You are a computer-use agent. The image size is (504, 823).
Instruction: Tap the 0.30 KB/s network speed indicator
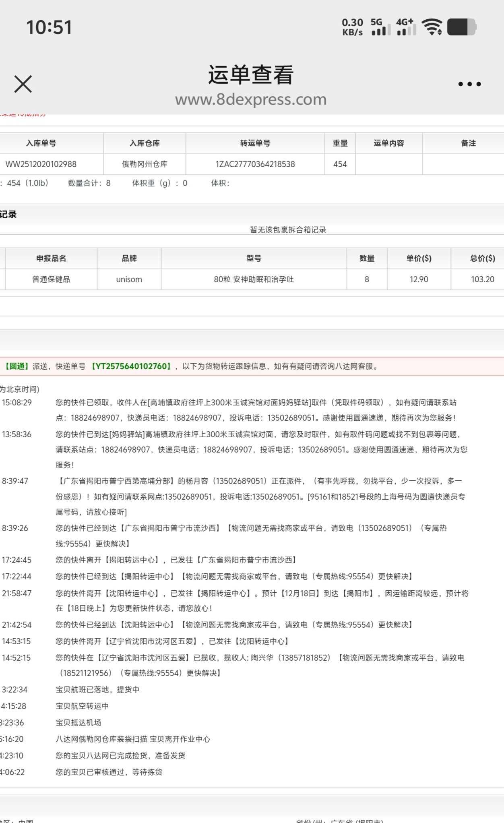pos(352,27)
